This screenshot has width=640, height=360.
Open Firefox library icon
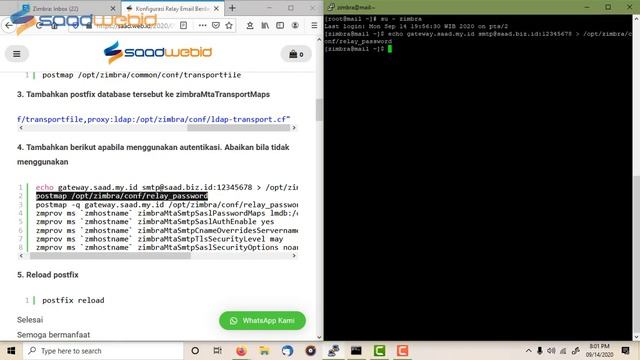[265, 25]
